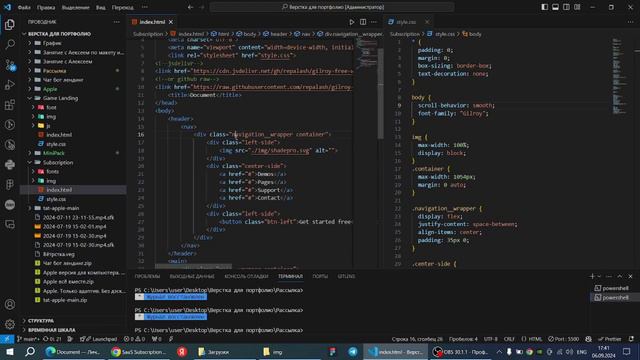This screenshot has width=640, height=360.
Task: Open the remote window status bar button
Action: pos(7,339)
